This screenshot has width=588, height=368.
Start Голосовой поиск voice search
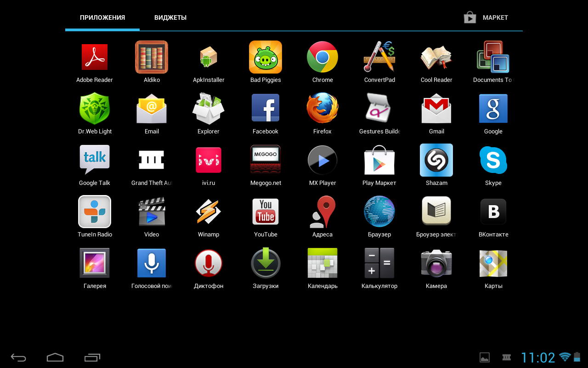pos(152,263)
